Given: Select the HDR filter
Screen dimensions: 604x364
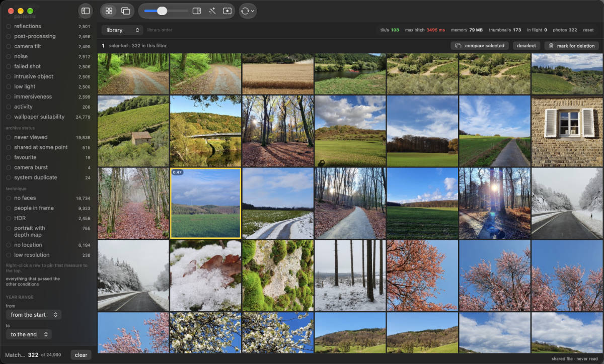Looking at the screenshot, I should point(48,218).
